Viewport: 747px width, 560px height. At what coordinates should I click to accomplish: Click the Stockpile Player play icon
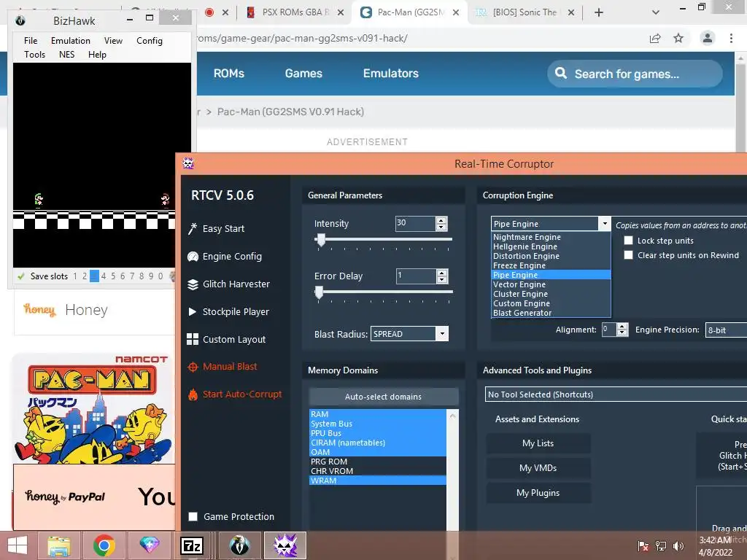tap(193, 312)
